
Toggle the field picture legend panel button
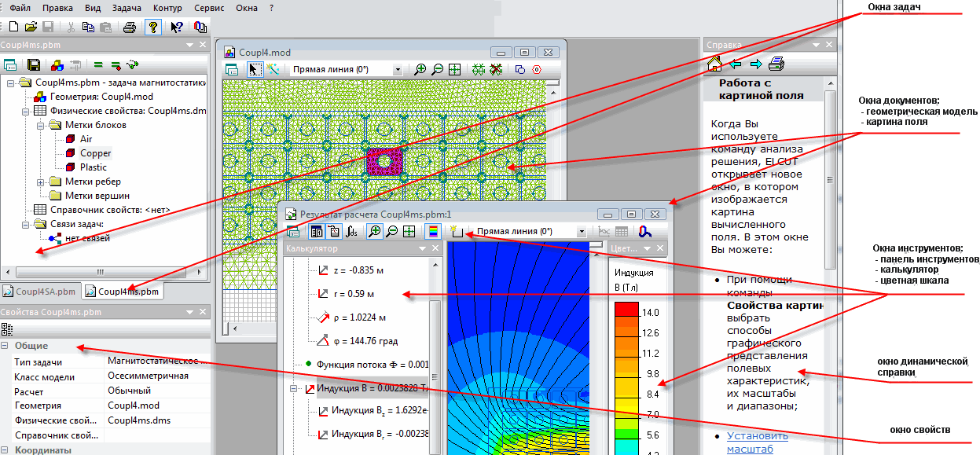tap(317, 231)
